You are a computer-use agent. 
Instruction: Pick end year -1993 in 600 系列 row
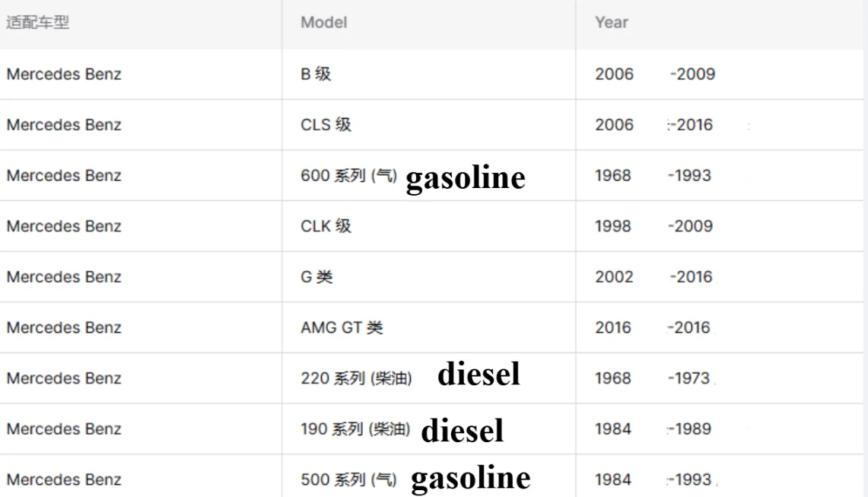coord(689,176)
